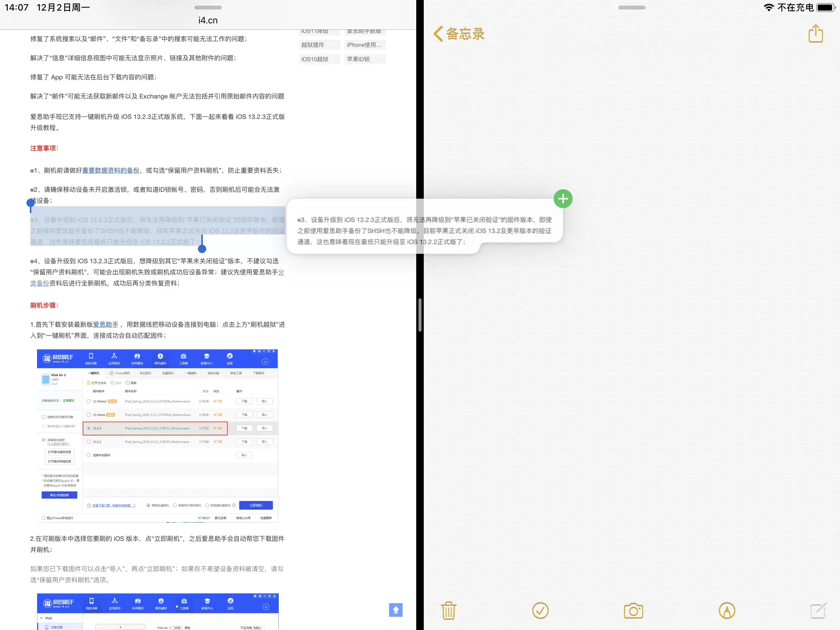
Task: Tap the blue scroll-to-top arrow button
Action: [x=395, y=610]
